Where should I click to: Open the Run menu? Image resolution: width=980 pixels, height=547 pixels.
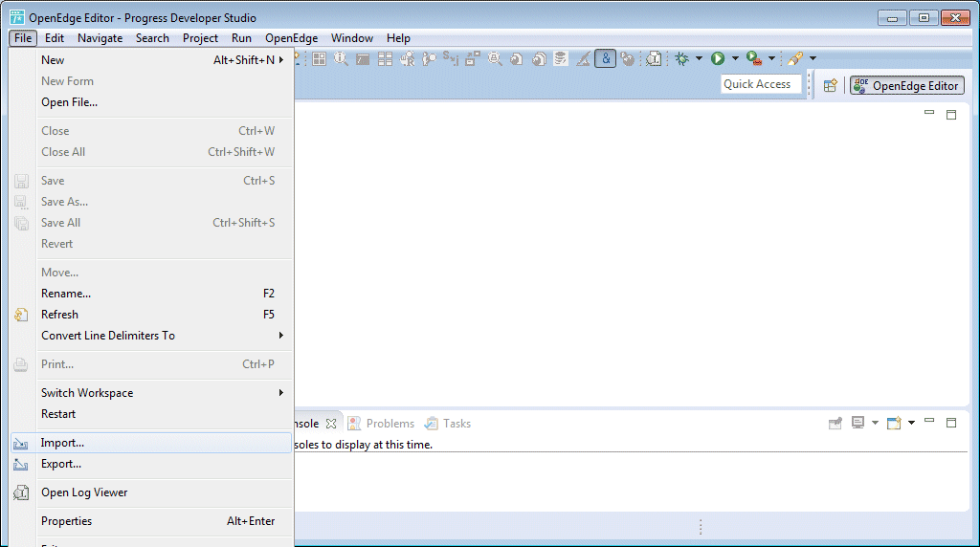(241, 38)
